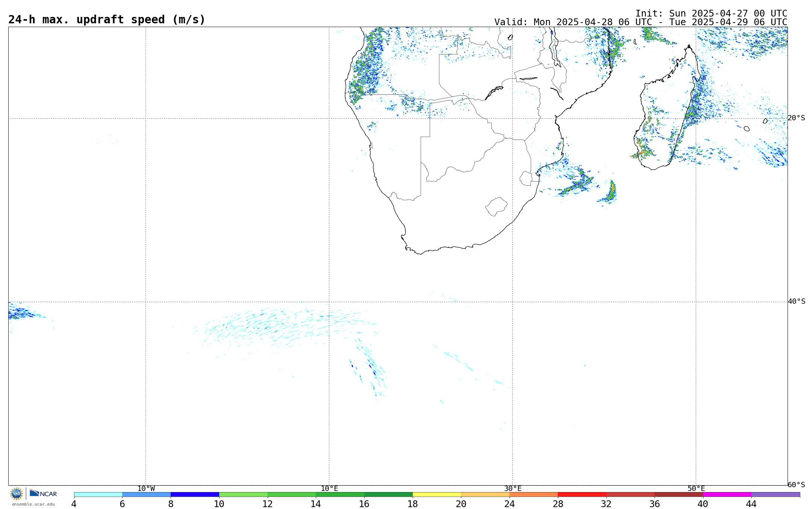Click the 40°S latitude label
The image size is (812, 509).
pos(796,301)
